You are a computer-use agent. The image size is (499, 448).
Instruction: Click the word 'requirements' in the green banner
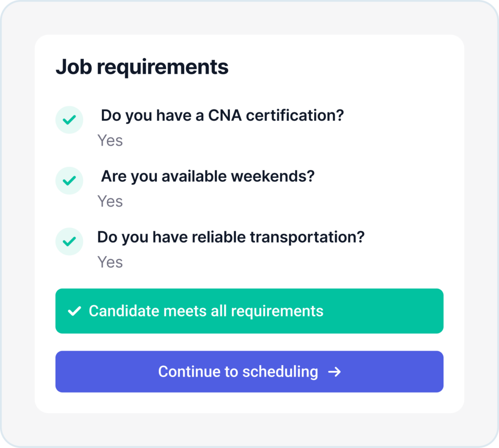pyautogui.click(x=277, y=311)
